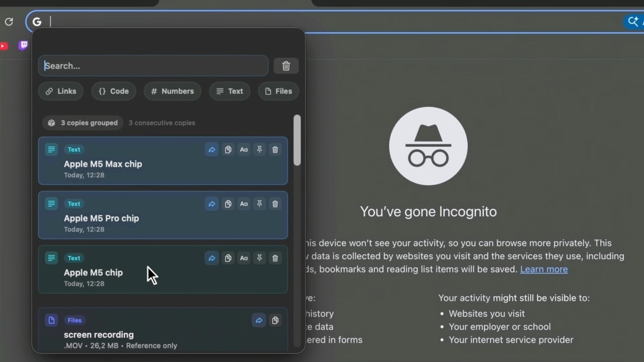
Task: Pin the Apple M5 Max chip entry
Action: [260, 150]
